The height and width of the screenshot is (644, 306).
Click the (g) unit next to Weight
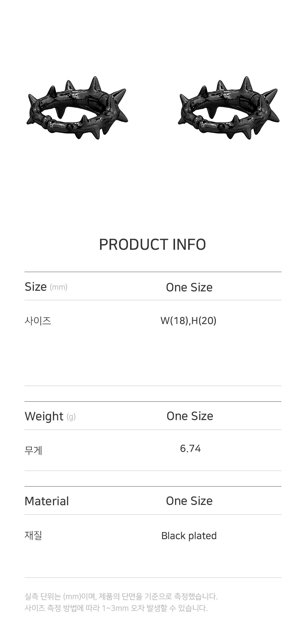click(71, 417)
